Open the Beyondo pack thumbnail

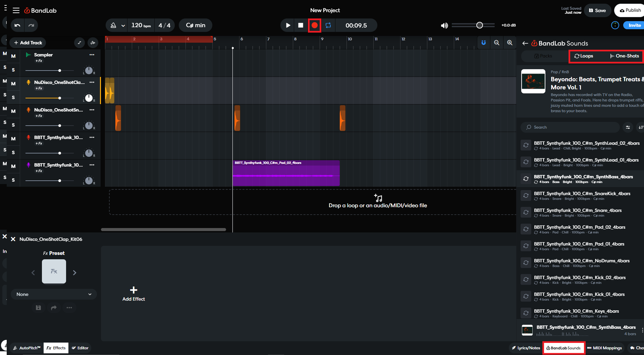(x=533, y=81)
